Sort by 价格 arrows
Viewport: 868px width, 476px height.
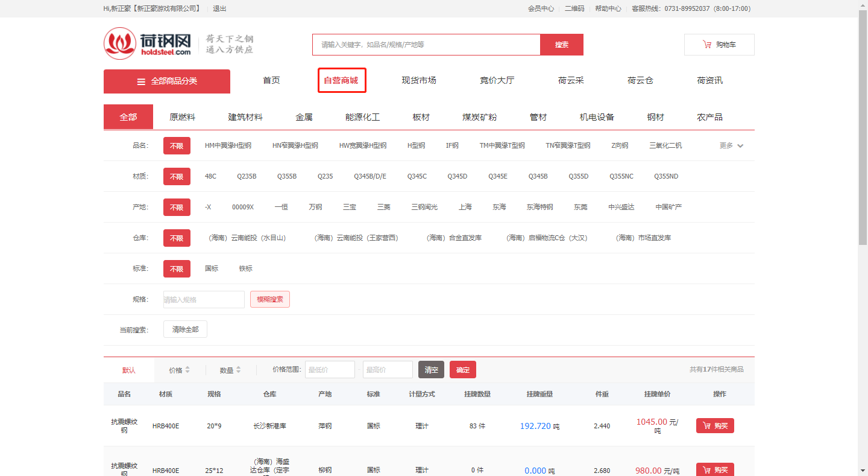pyautogui.click(x=187, y=370)
